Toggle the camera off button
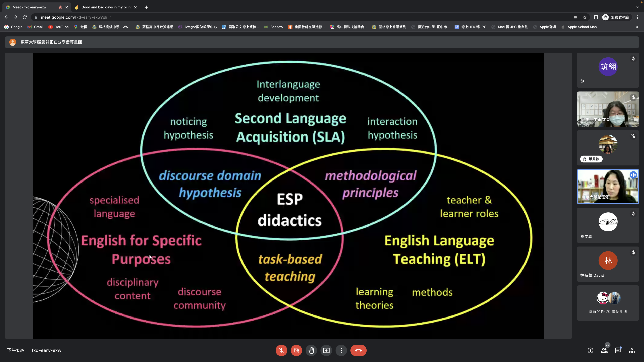The image size is (644, 362). [x=296, y=350]
